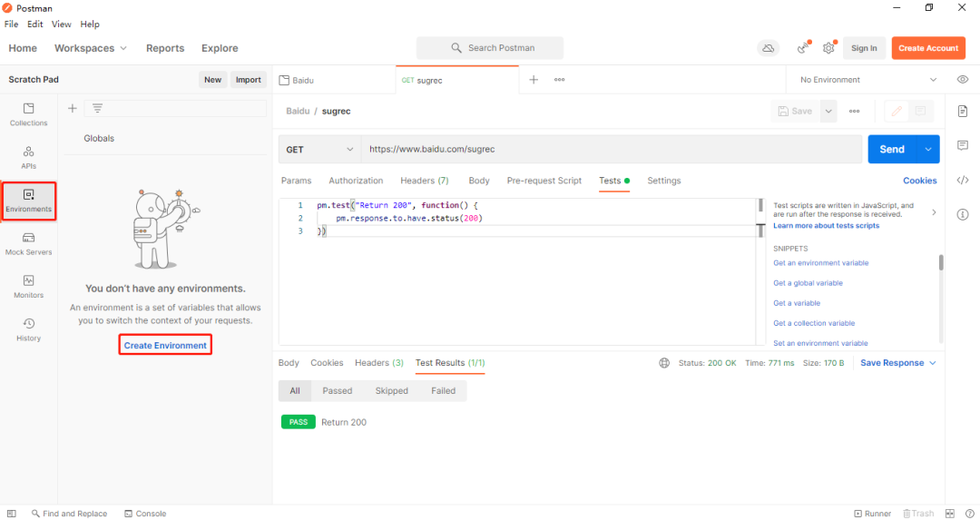Open the Environments sidebar panel
This screenshot has width=980, height=520.
click(x=29, y=201)
